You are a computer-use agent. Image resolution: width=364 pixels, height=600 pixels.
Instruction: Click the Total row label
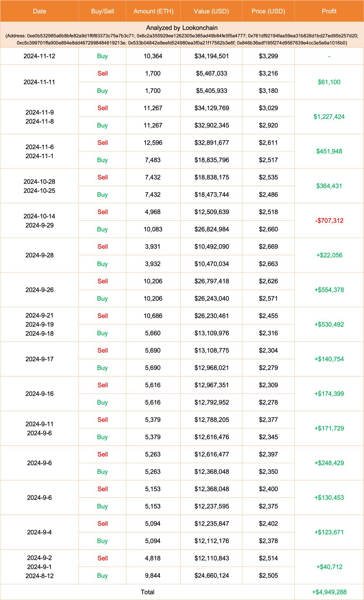coord(147,592)
